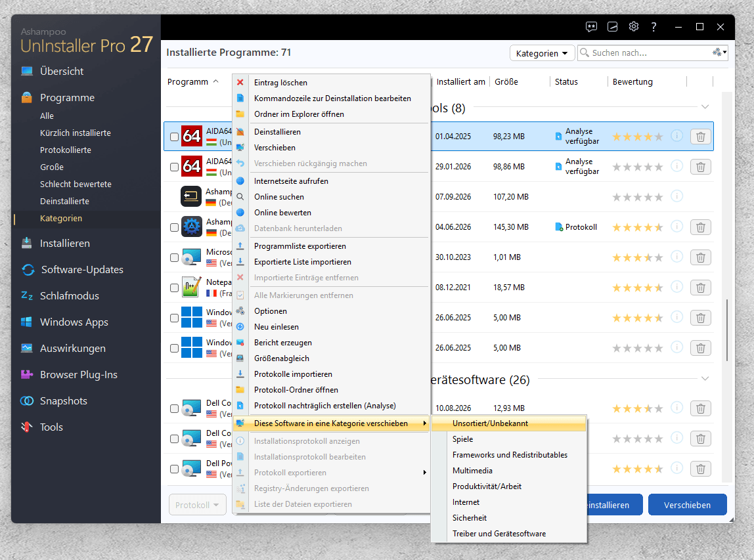Sort by Größe column header
Image resolution: width=754 pixels, height=560 pixels.
pyautogui.click(x=506, y=81)
